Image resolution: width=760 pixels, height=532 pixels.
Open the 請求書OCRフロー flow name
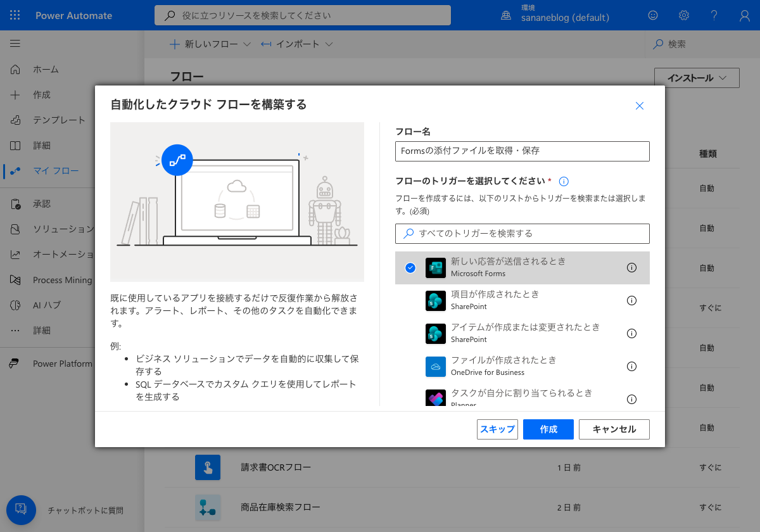tap(276, 467)
